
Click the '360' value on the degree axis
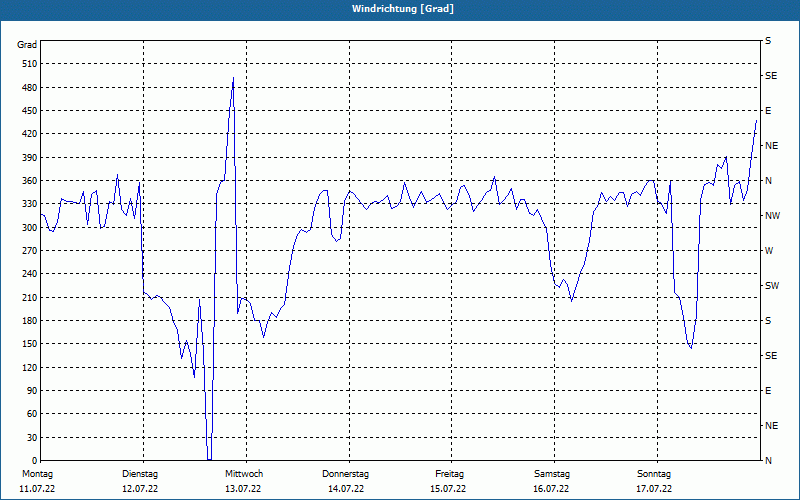[x=30, y=181]
